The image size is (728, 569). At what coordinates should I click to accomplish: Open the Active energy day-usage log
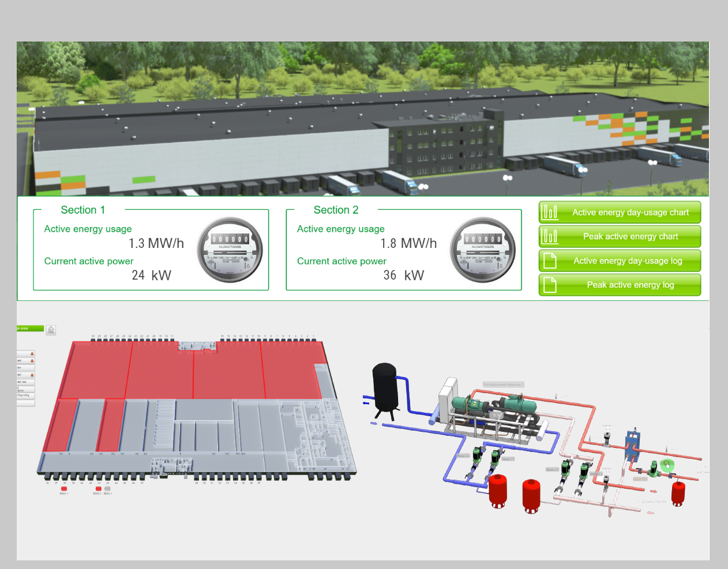620,261
